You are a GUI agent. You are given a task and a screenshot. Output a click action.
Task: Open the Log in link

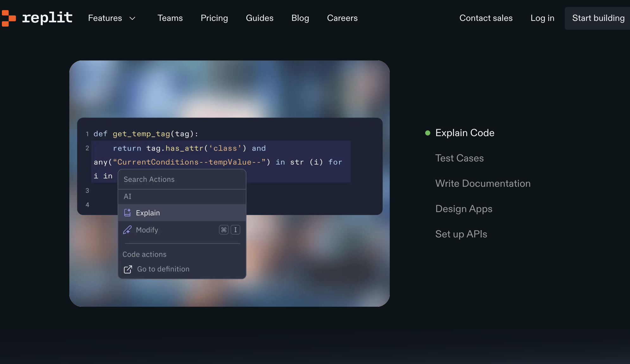tap(542, 18)
